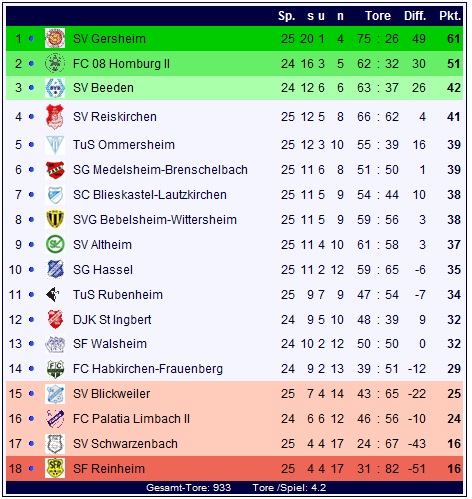Open the SV Beeden team link

pyautogui.click(x=103, y=88)
